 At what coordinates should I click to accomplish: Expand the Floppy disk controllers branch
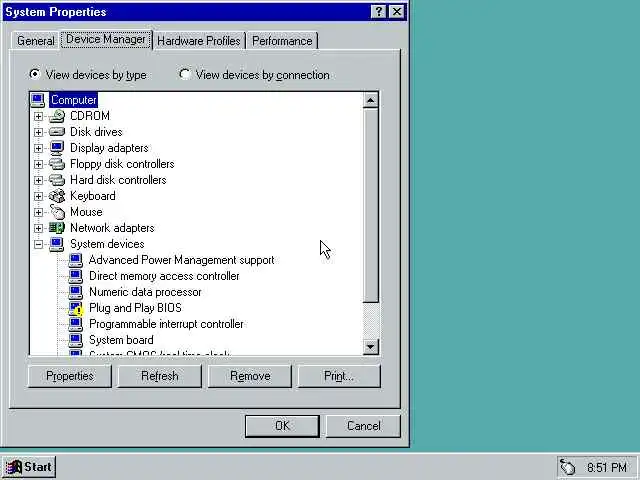click(x=38, y=164)
